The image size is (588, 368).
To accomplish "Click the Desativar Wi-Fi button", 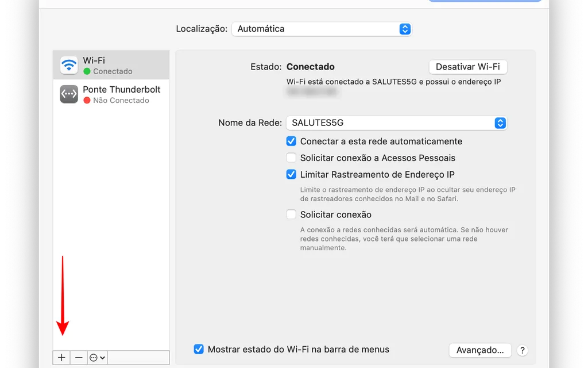I will (x=468, y=67).
